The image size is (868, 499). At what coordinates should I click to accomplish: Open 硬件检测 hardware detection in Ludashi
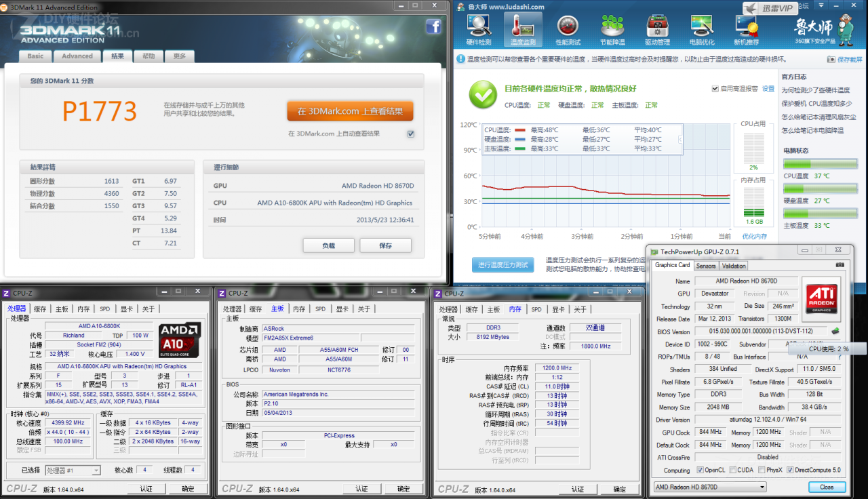pos(479,30)
